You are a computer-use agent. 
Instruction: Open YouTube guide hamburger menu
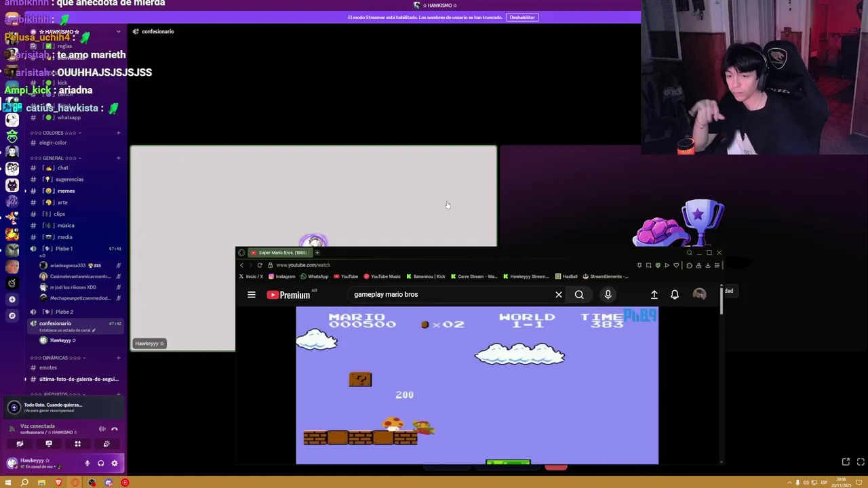[252, 295]
